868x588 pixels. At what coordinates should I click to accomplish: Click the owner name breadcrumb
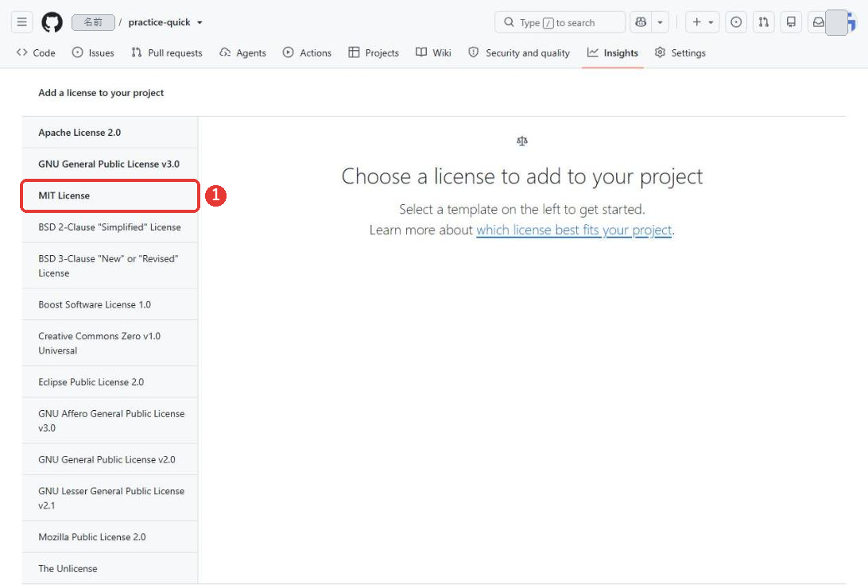pos(93,22)
